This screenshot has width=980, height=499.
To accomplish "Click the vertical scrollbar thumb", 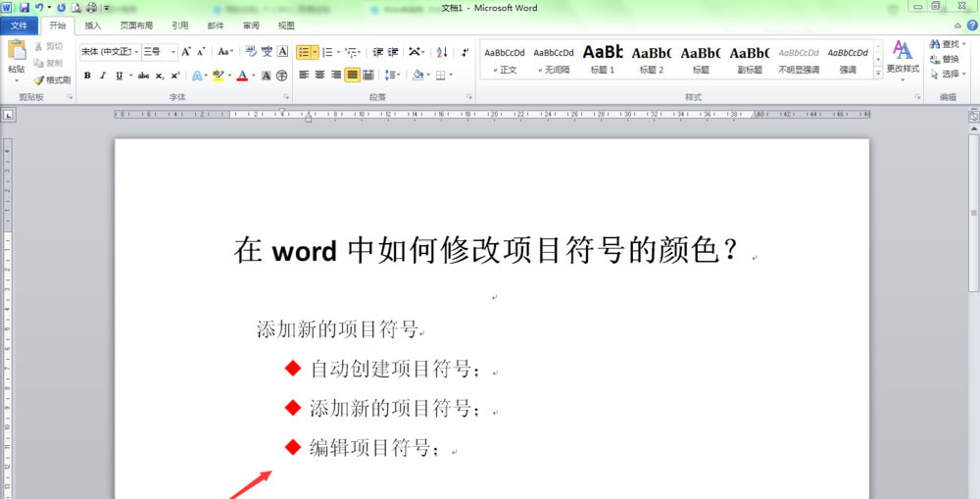I will point(974,213).
